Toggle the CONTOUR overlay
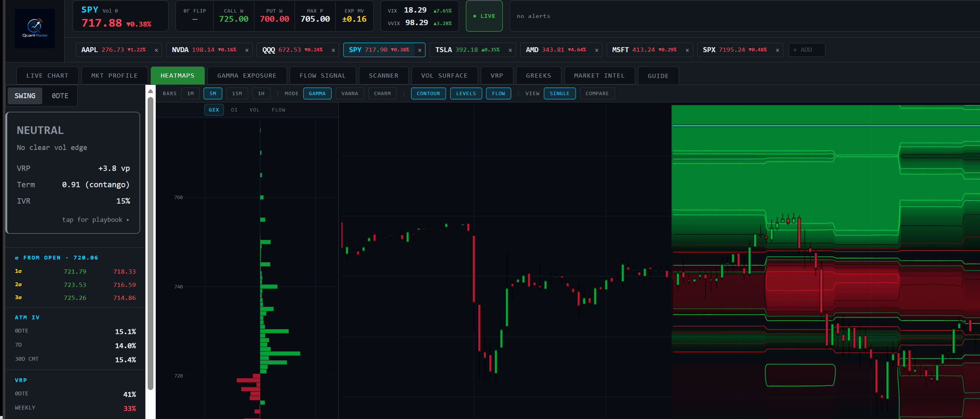The height and width of the screenshot is (419, 980). point(428,94)
